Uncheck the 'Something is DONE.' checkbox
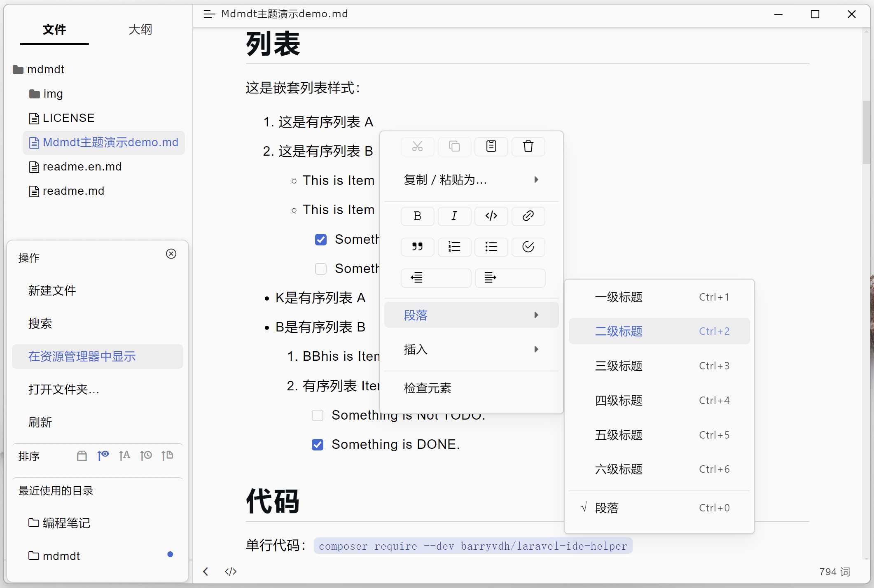This screenshot has height=588, width=874. 318,445
